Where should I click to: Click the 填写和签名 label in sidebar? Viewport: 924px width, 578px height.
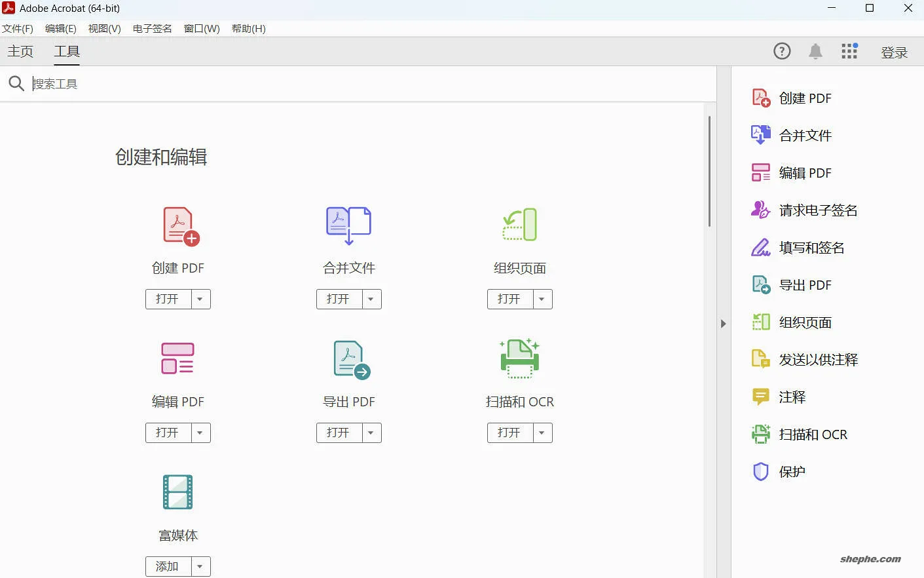[x=812, y=248]
